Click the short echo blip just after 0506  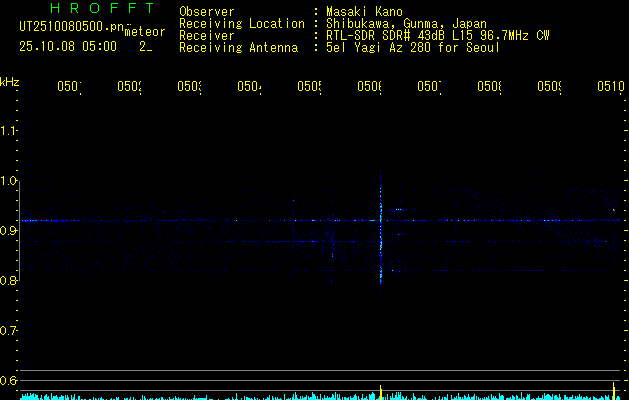(x=400, y=209)
